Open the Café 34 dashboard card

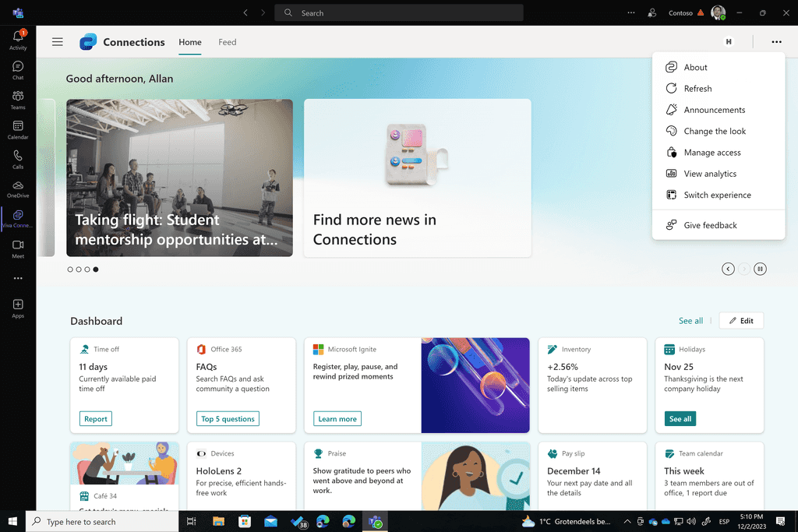pyautogui.click(x=124, y=476)
